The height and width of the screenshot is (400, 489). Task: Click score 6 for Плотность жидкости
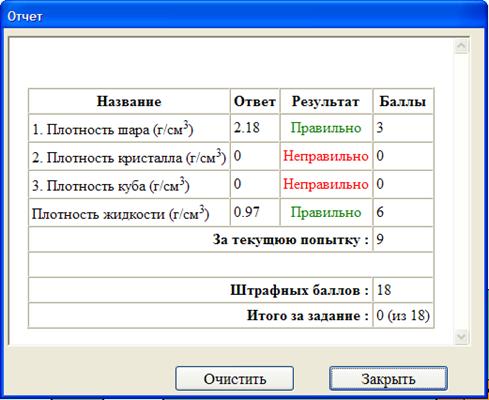click(380, 212)
